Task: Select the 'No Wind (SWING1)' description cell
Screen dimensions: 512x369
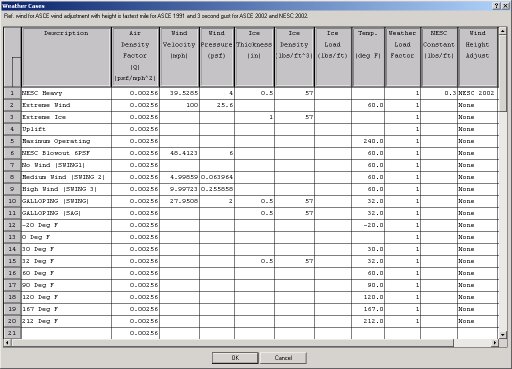Action: (66, 165)
